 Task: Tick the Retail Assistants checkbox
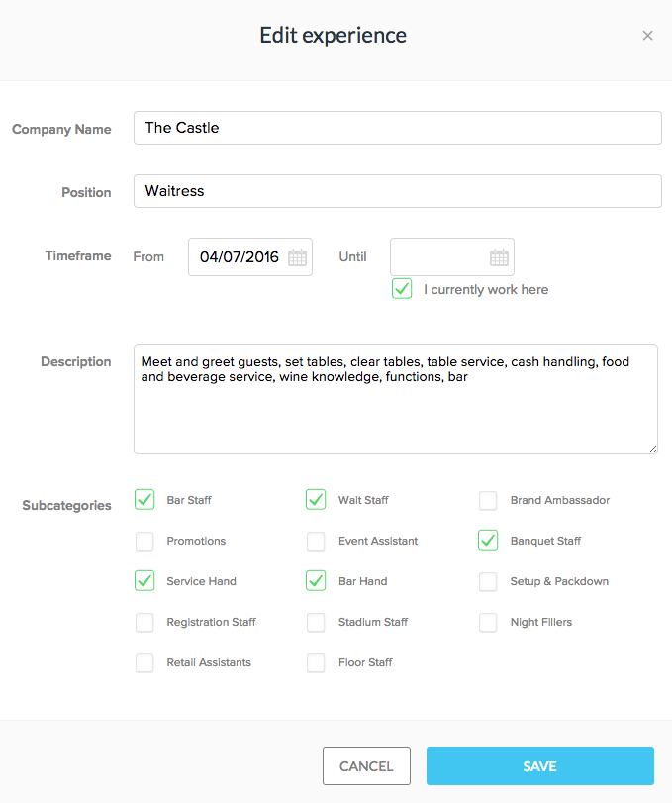pyautogui.click(x=144, y=662)
